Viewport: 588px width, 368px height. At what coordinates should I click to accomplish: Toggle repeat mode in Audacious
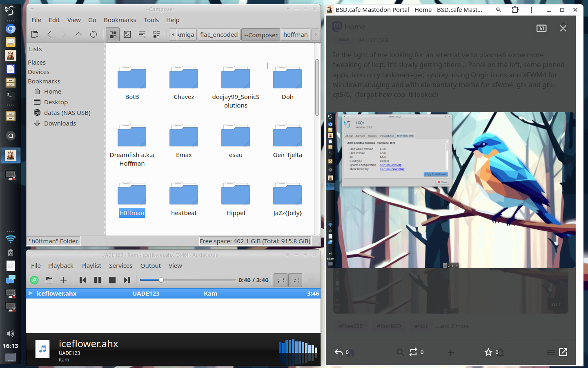click(281, 280)
